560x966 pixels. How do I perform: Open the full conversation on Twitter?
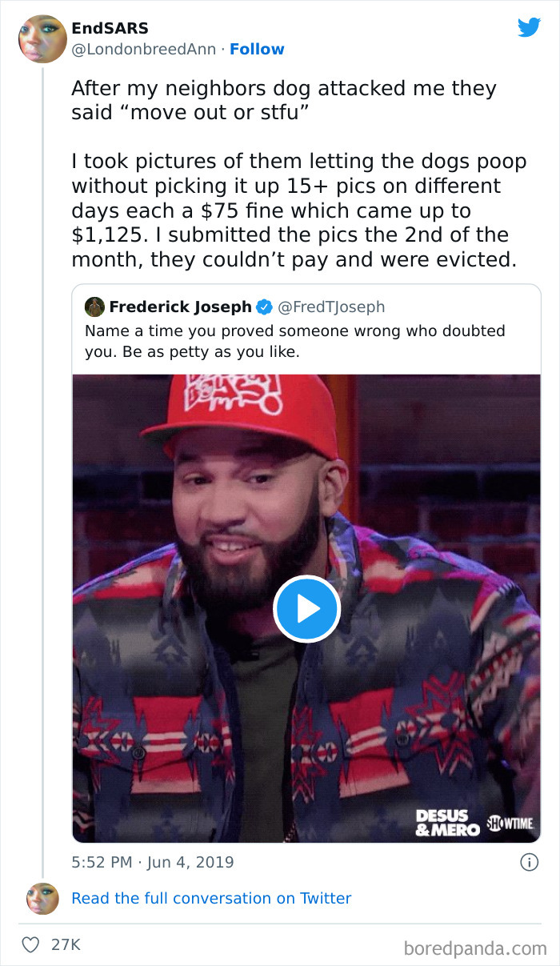[211, 898]
